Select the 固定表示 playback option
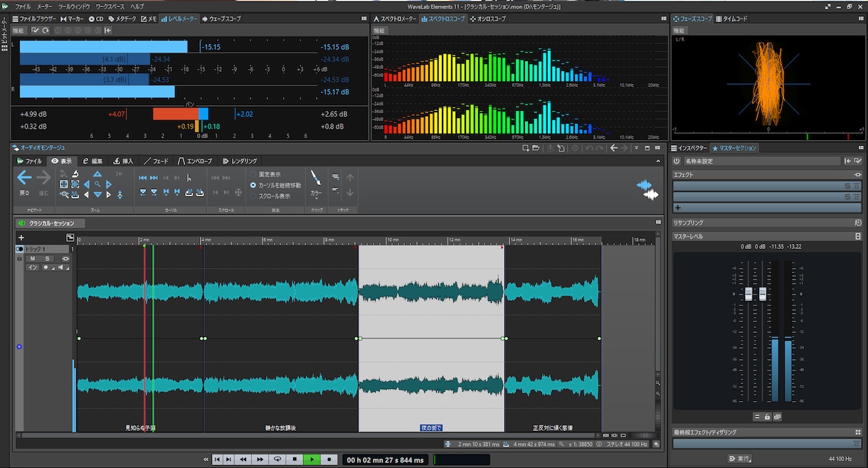 tap(265, 174)
